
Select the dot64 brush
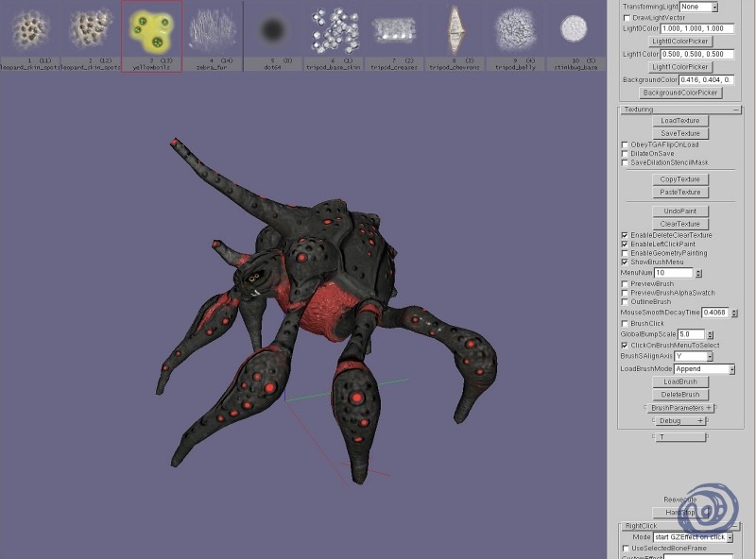tap(273, 36)
